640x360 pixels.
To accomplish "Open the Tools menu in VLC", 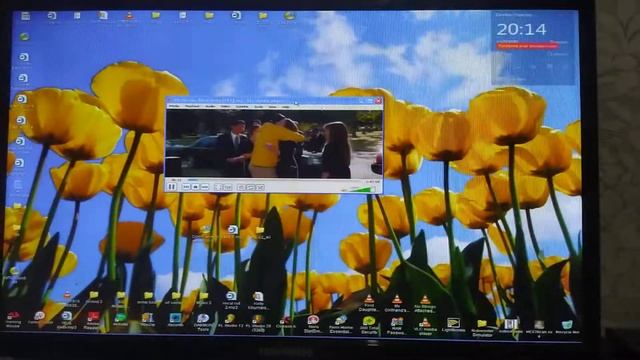I will click(x=258, y=107).
